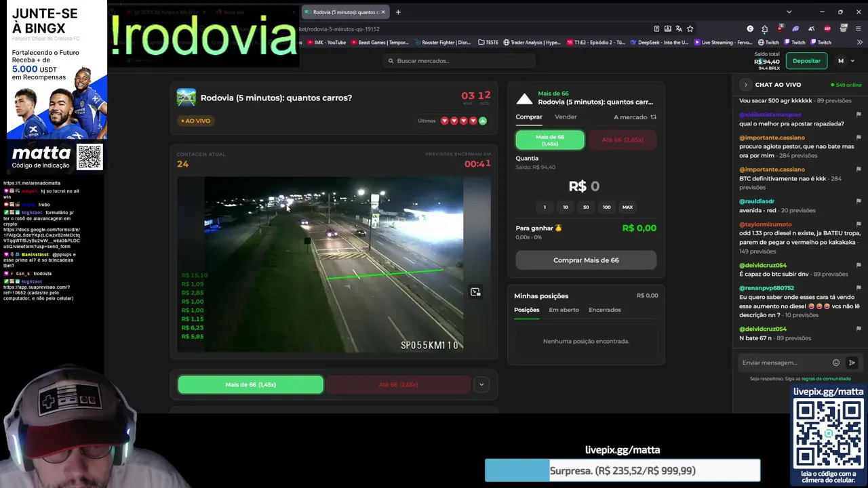Open the browser extensions puzzle icon

coord(764,28)
